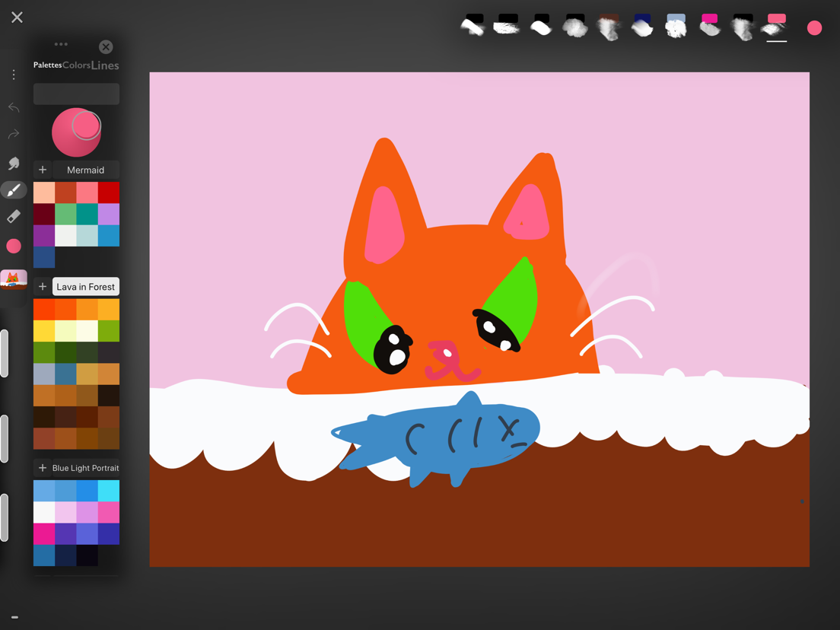Select the Mermaid palette name
Screen dimensions: 840x630
[x=86, y=170]
